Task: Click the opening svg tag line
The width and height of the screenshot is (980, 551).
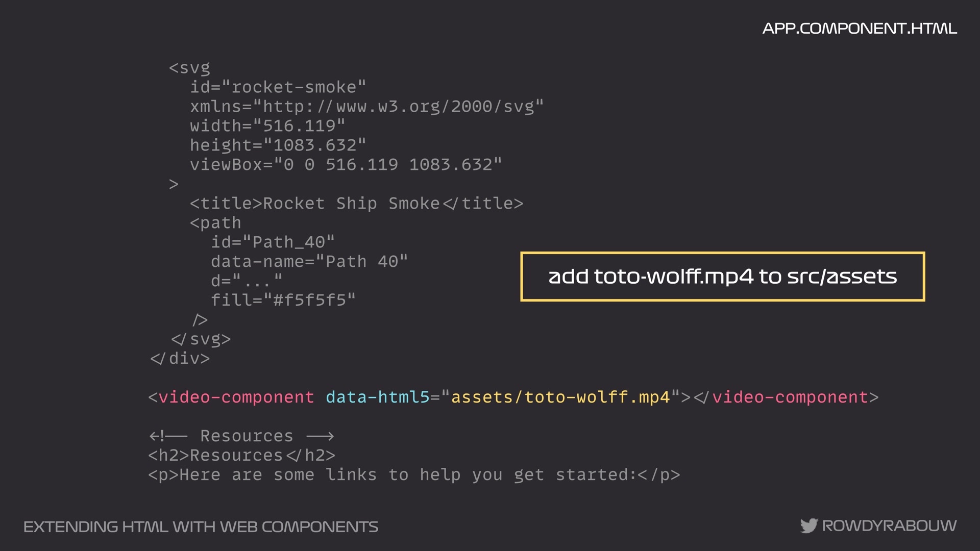Action: 189,68
